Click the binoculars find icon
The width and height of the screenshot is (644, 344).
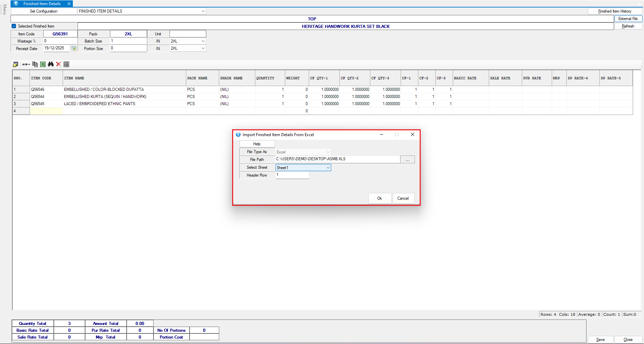tap(51, 64)
